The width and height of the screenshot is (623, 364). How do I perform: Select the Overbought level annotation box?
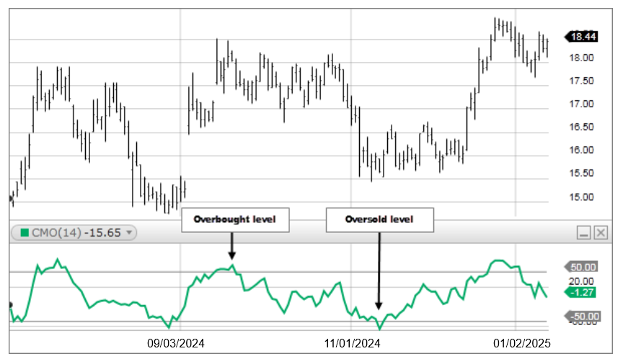(x=235, y=219)
